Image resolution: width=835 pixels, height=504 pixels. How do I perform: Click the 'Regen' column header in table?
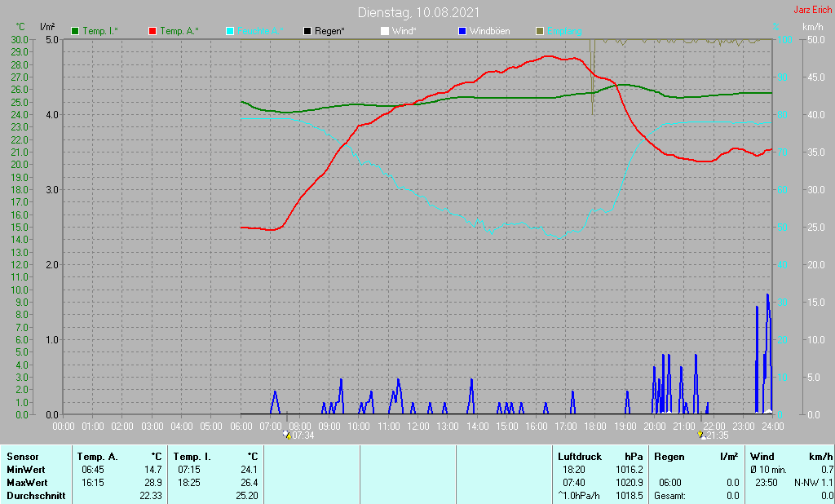[669, 457]
